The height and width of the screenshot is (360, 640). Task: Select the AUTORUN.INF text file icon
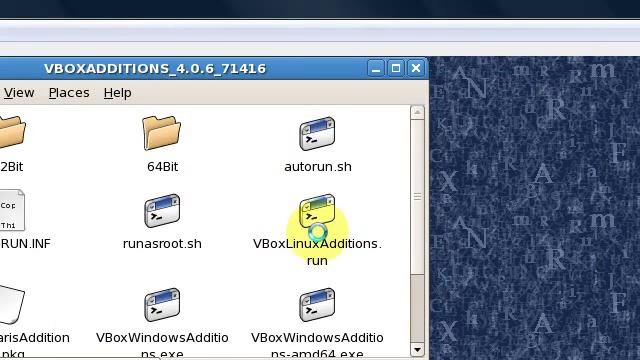[12, 210]
